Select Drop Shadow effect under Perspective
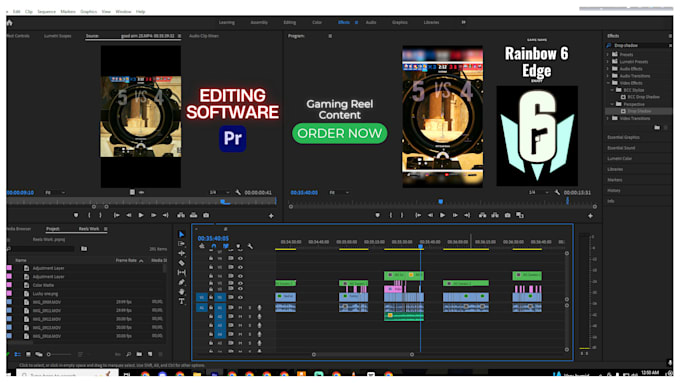The height and width of the screenshot is (383, 680). click(639, 111)
